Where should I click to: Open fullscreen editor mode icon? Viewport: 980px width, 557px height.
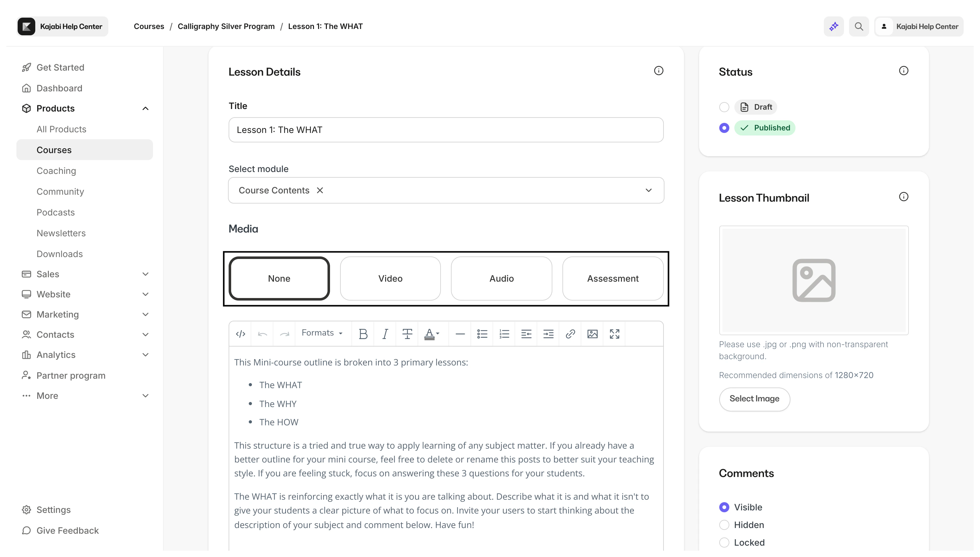614,334
